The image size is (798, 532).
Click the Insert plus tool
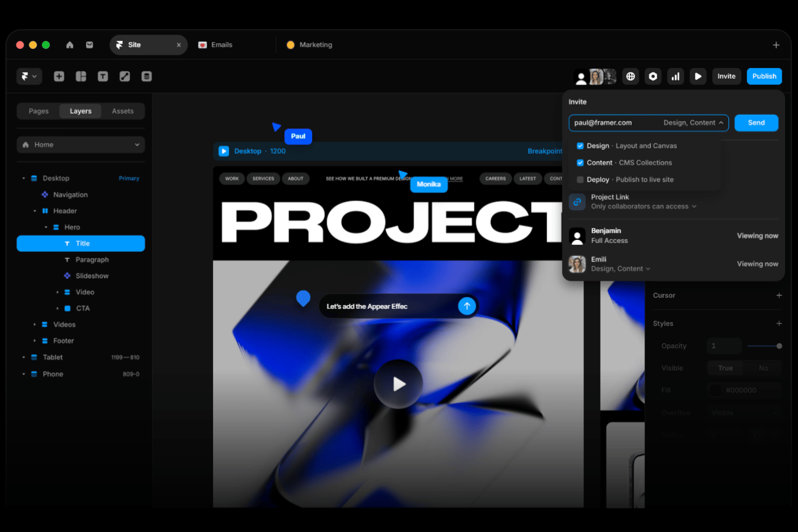point(59,77)
